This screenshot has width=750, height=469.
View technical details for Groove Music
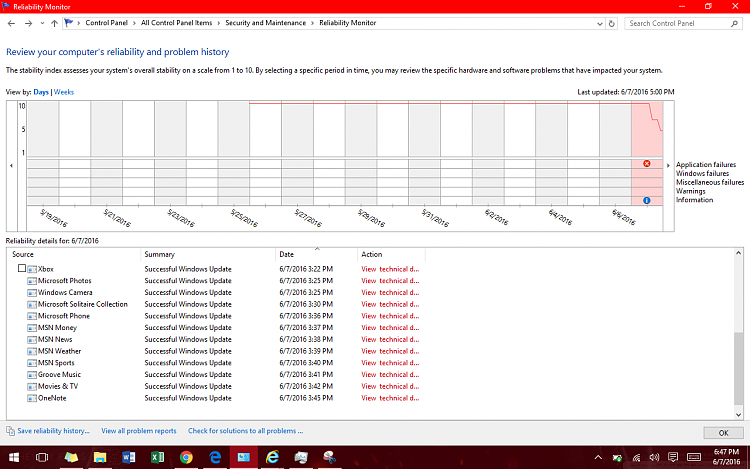[390, 374]
